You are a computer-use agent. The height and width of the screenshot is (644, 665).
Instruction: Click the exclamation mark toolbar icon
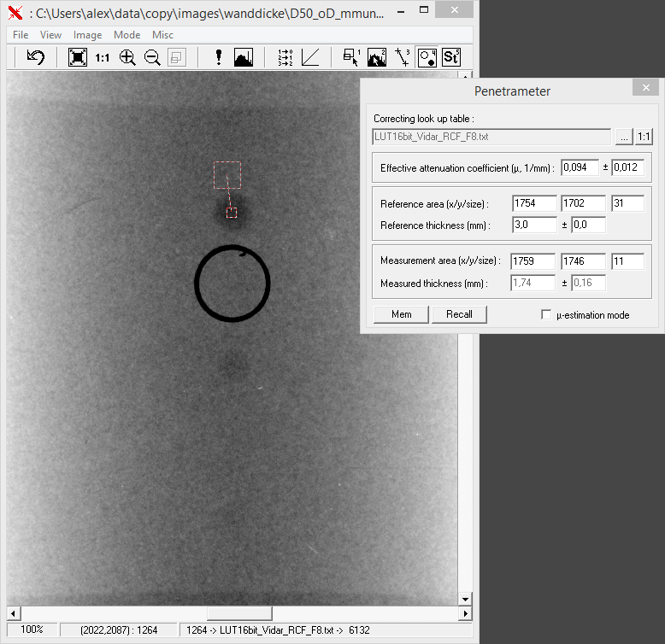pyautogui.click(x=219, y=57)
